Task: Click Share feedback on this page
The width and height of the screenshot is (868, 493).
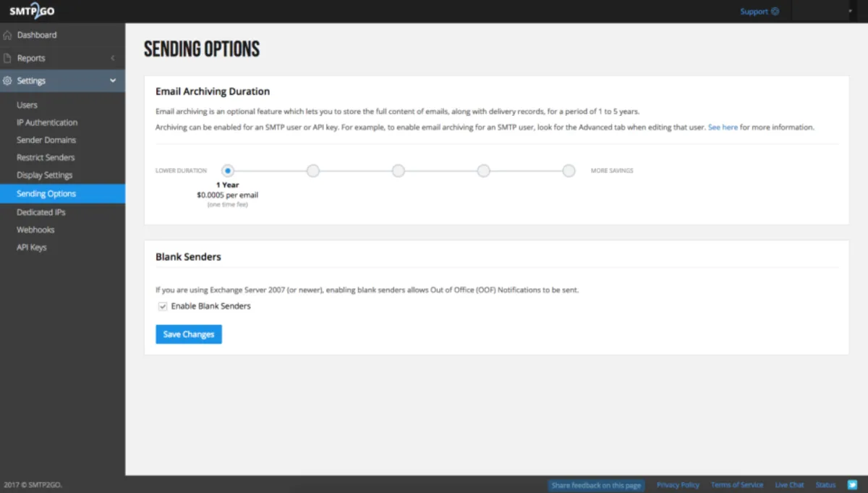Action: coord(596,485)
